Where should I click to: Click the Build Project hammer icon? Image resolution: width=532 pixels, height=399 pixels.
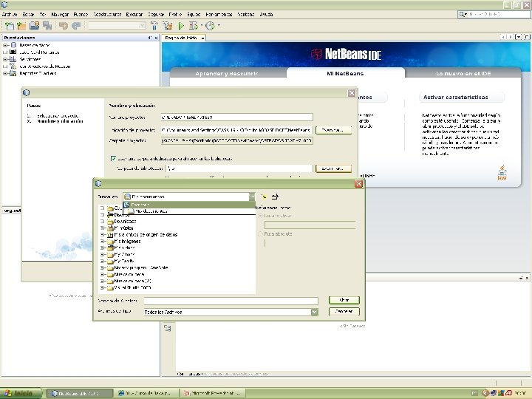click(154, 26)
